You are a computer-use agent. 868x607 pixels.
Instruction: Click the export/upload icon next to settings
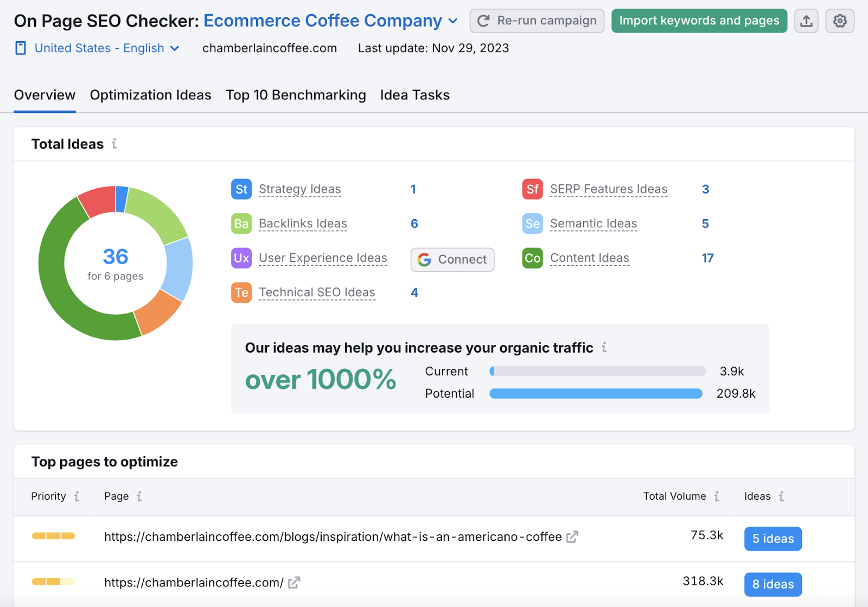[x=806, y=20]
